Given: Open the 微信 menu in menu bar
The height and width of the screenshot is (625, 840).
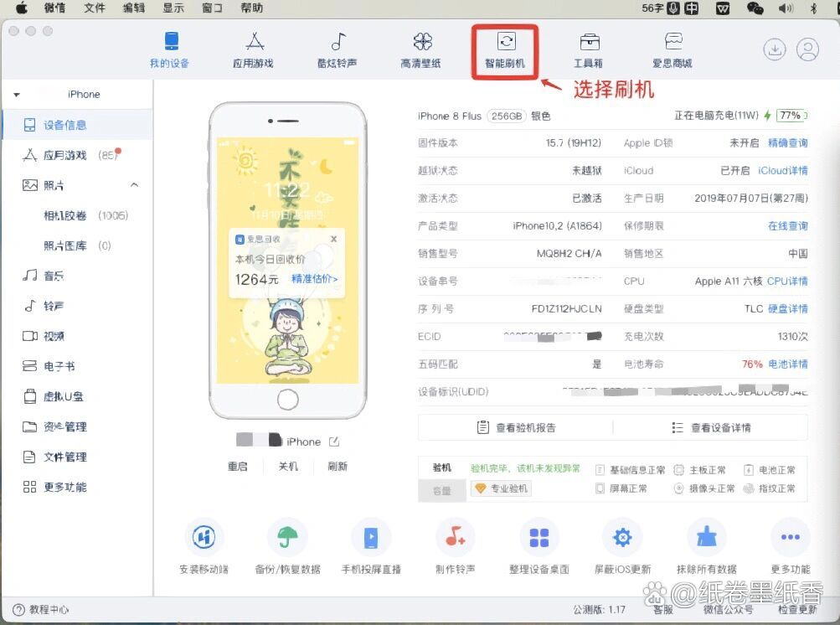Looking at the screenshot, I should tap(54, 8).
